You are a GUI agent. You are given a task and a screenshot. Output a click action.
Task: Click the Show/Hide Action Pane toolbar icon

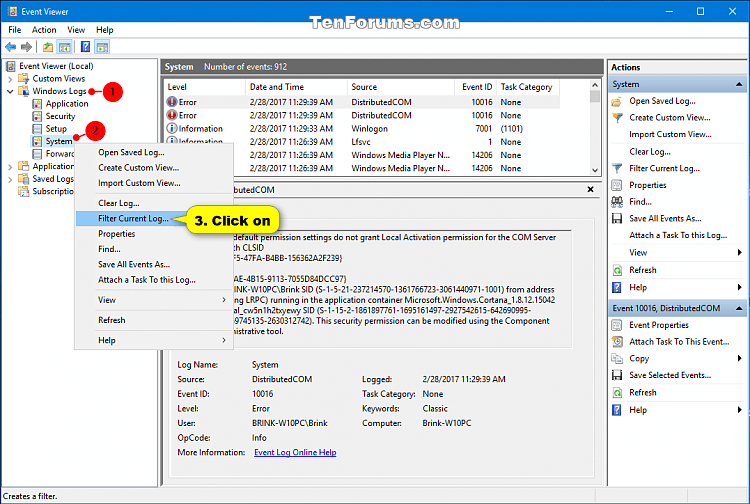pyautogui.click(x=103, y=46)
